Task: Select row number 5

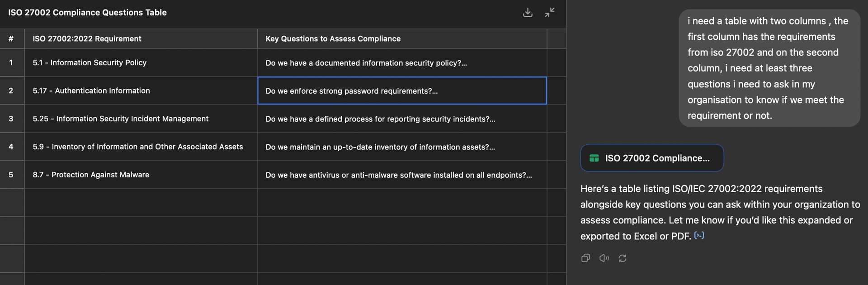Action: (x=12, y=175)
